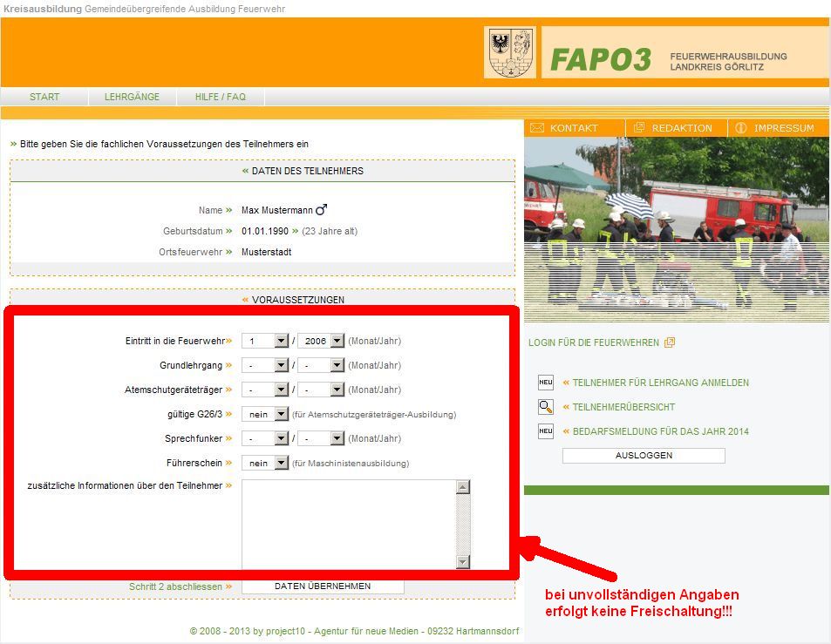Click the info icon next to IMPRESSUM
The image size is (831, 644).
[x=741, y=127]
